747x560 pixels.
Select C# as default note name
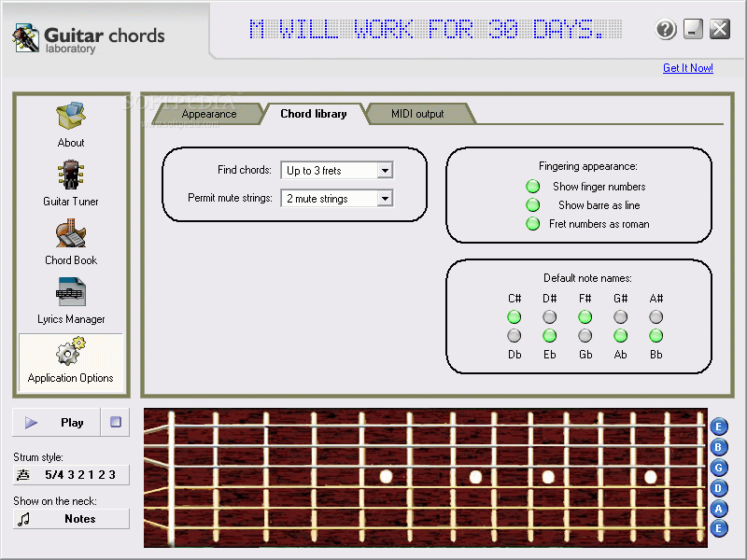coord(514,316)
